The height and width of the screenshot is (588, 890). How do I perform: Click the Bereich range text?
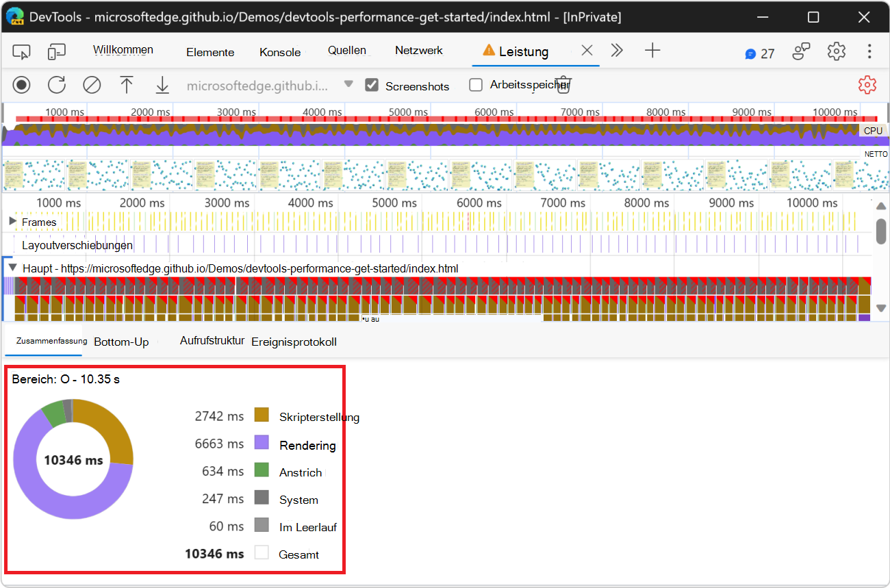(66, 379)
